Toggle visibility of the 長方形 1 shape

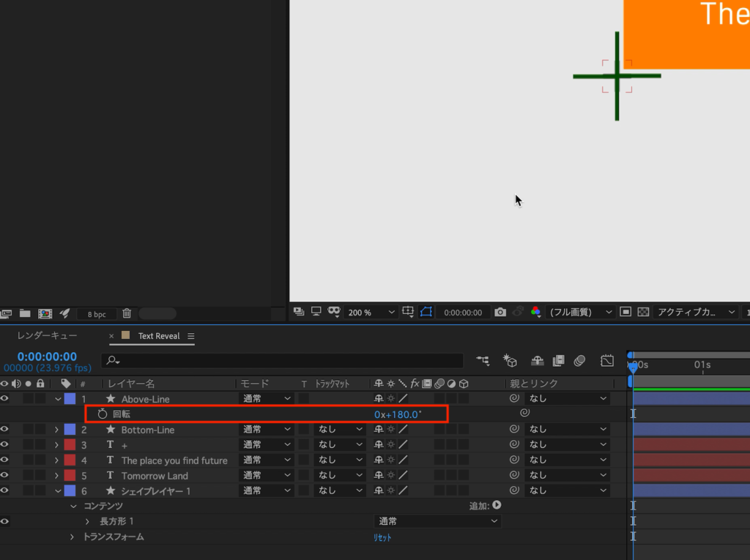[5, 521]
